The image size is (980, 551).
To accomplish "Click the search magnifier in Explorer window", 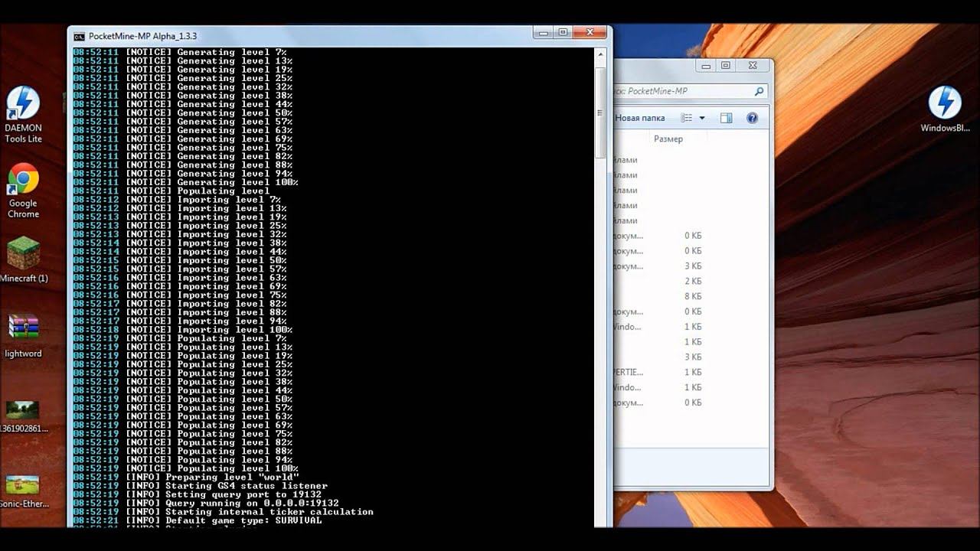I will pyautogui.click(x=759, y=91).
